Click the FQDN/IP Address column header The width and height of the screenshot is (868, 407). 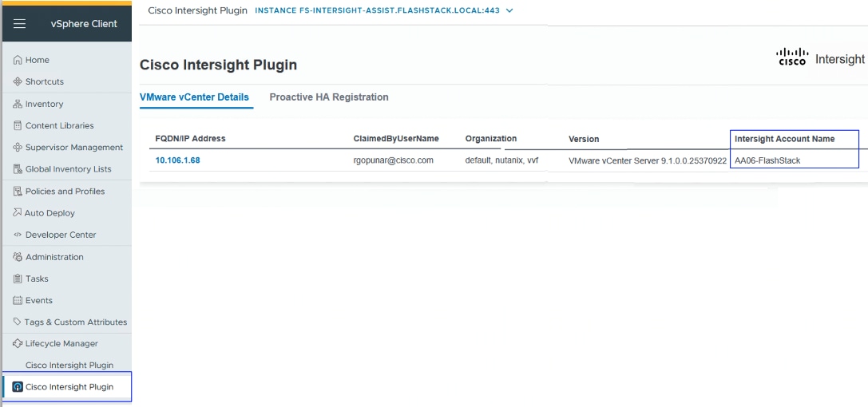coord(190,139)
